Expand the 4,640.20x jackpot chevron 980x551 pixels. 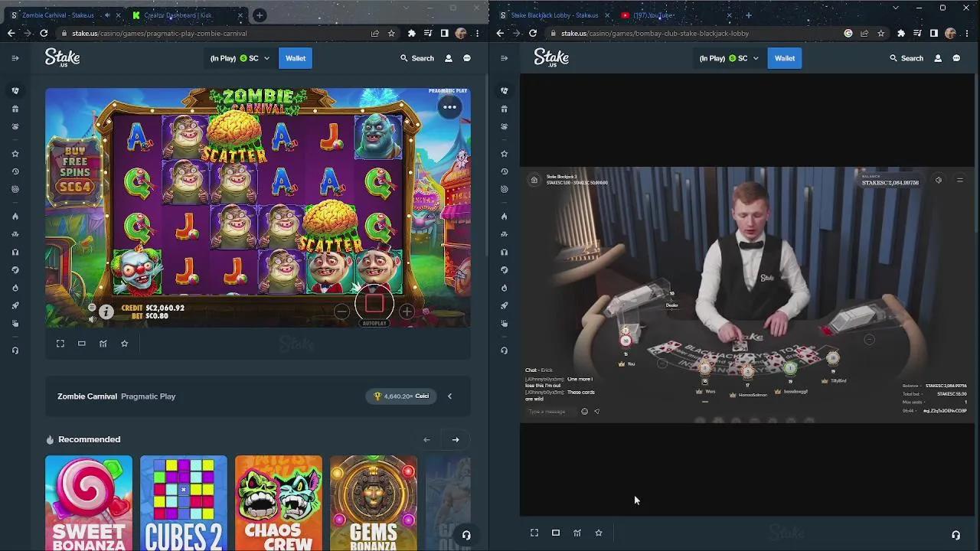[x=449, y=396]
